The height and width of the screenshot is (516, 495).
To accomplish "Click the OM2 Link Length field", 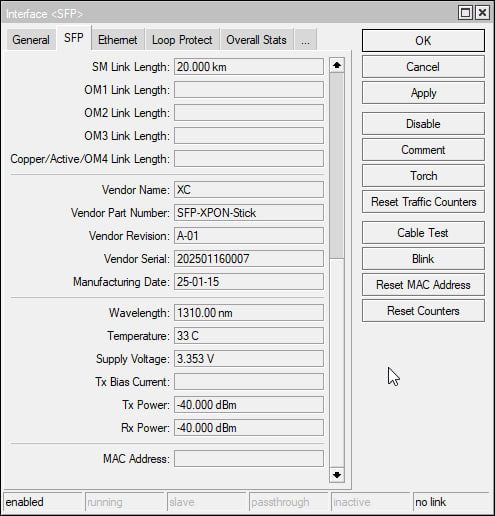I will [249, 113].
